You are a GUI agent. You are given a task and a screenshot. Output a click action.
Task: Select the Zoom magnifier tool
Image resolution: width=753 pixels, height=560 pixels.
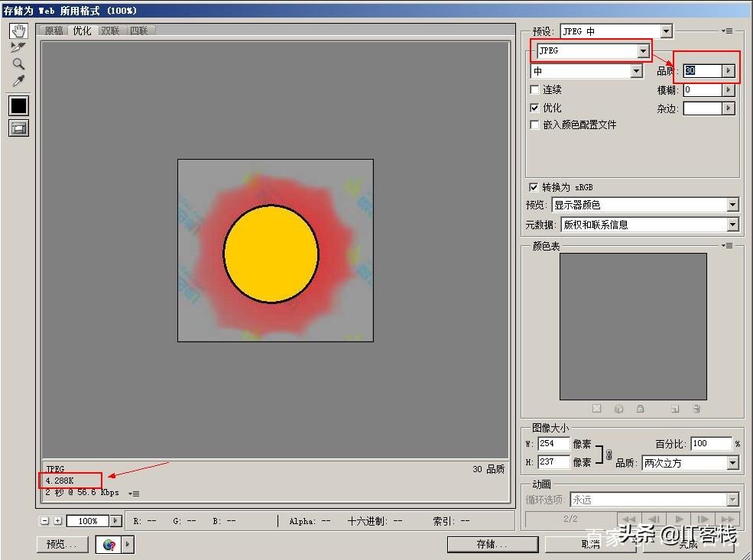pyautogui.click(x=18, y=64)
